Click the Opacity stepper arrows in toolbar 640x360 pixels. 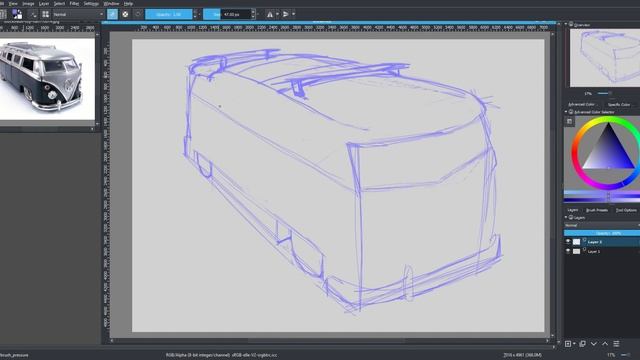pyautogui.click(x=195, y=14)
